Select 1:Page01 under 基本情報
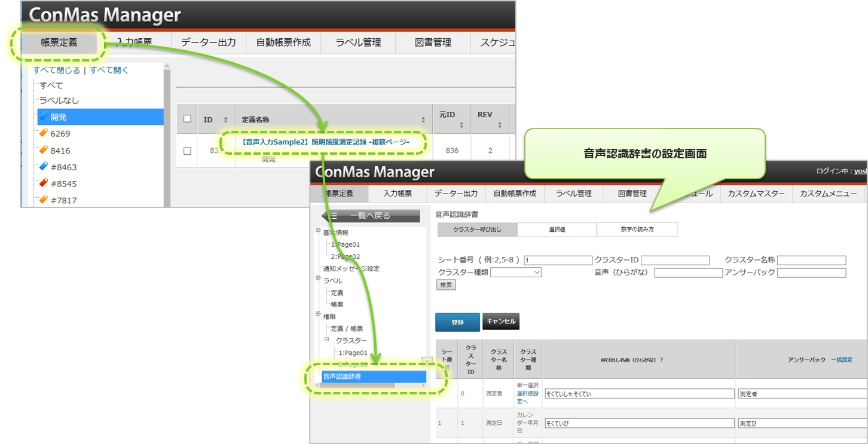This screenshot has height=444, width=868. pyautogui.click(x=346, y=244)
